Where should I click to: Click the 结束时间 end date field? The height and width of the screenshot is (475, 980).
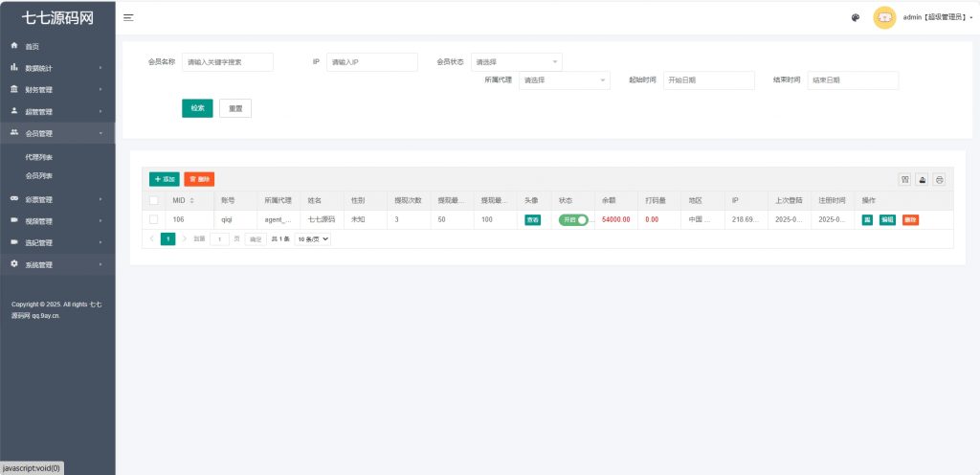pyautogui.click(x=853, y=80)
